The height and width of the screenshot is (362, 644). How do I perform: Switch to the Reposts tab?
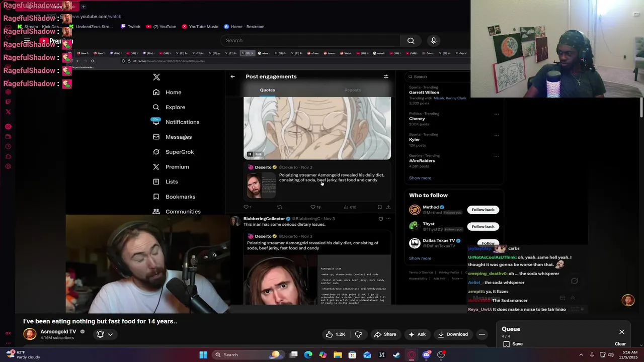[352, 90]
